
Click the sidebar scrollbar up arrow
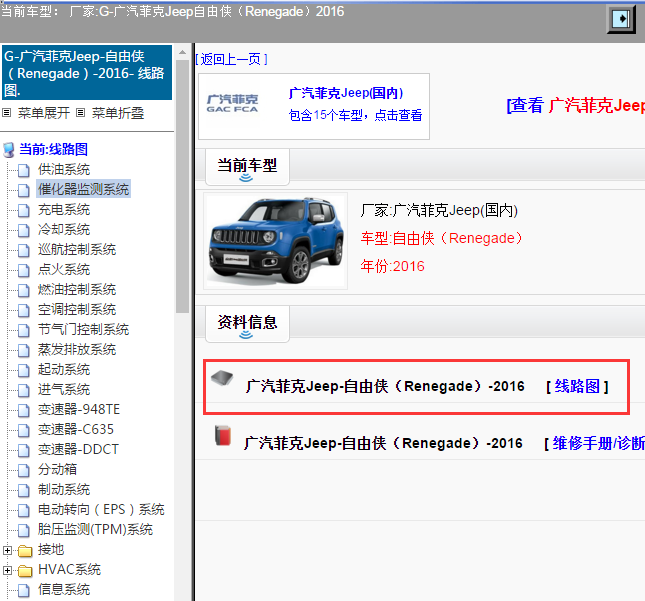click(182, 52)
